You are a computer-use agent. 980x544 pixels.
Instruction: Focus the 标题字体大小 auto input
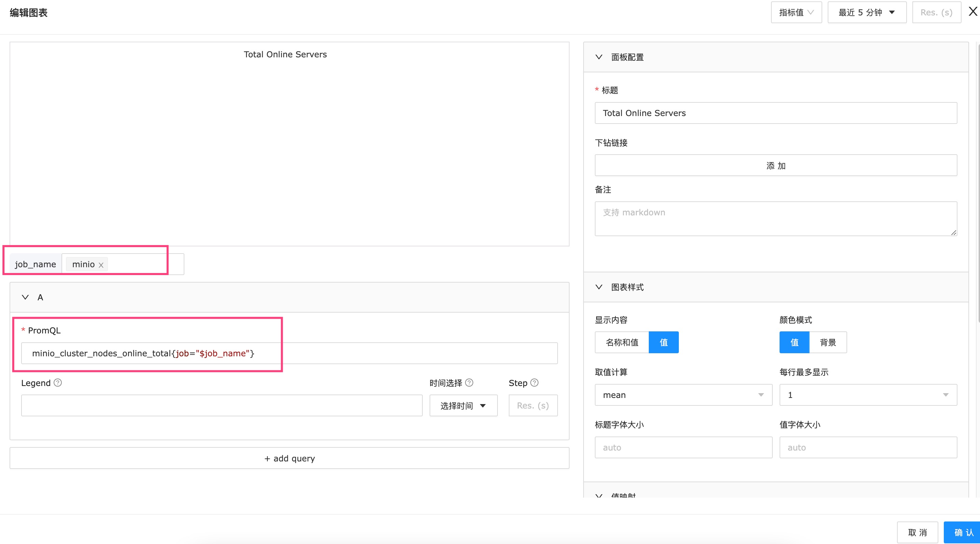[683, 447]
